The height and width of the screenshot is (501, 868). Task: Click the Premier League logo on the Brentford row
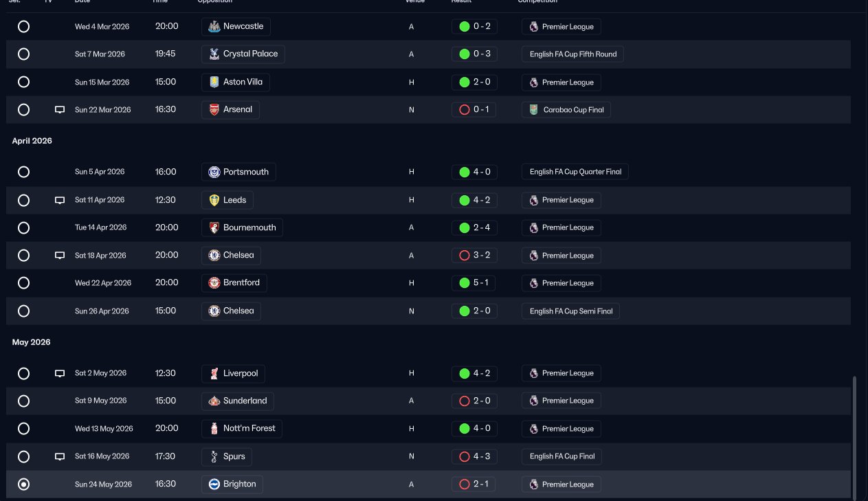click(534, 283)
